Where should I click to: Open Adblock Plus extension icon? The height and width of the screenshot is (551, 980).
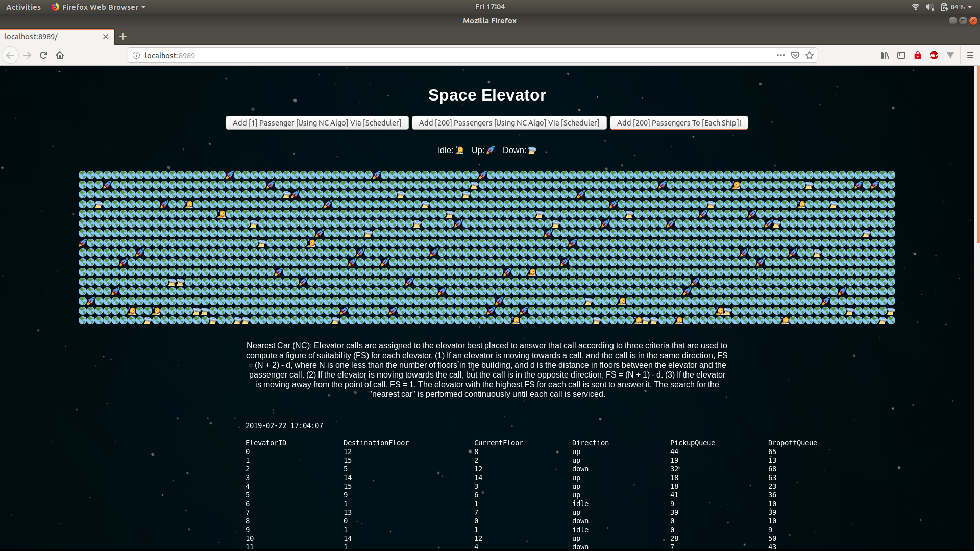pyautogui.click(x=934, y=55)
